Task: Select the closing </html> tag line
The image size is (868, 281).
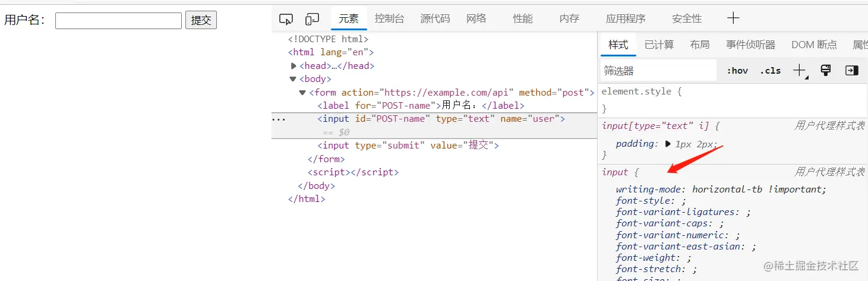Action: pyautogui.click(x=307, y=199)
